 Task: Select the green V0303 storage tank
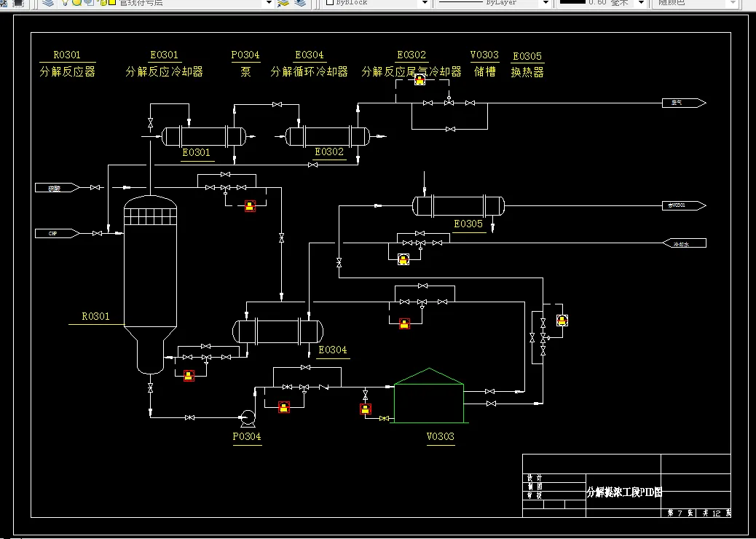coord(429,396)
